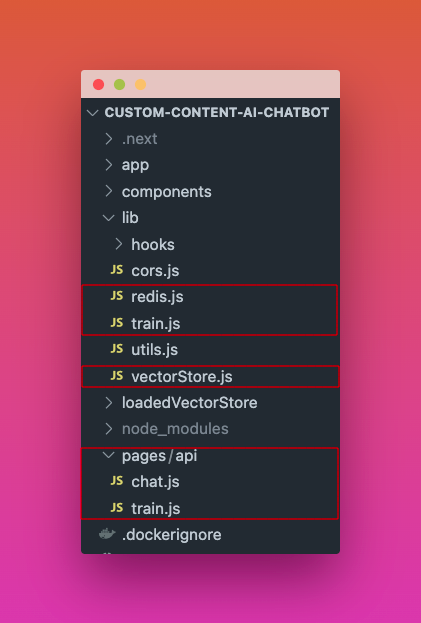The width and height of the screenshot is (421, 623).
Task: Expand the .next folder chevron
Action: (x=108, y=139)
